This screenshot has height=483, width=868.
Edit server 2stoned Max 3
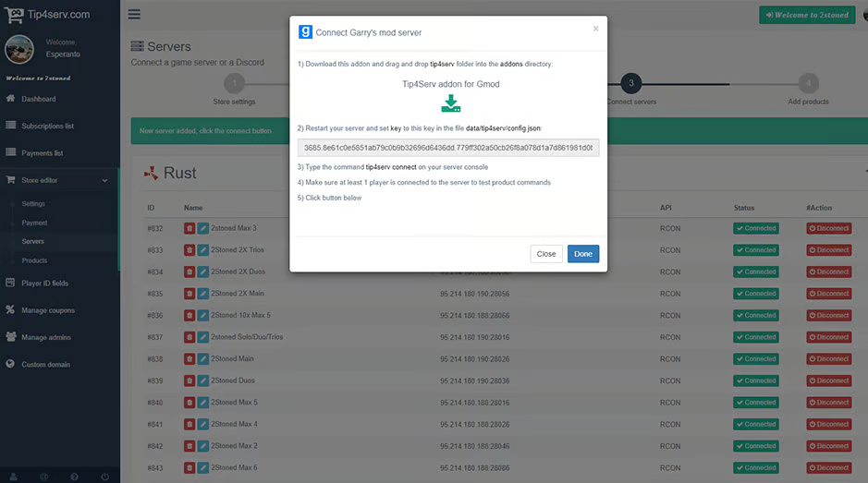tap(203, 228)
